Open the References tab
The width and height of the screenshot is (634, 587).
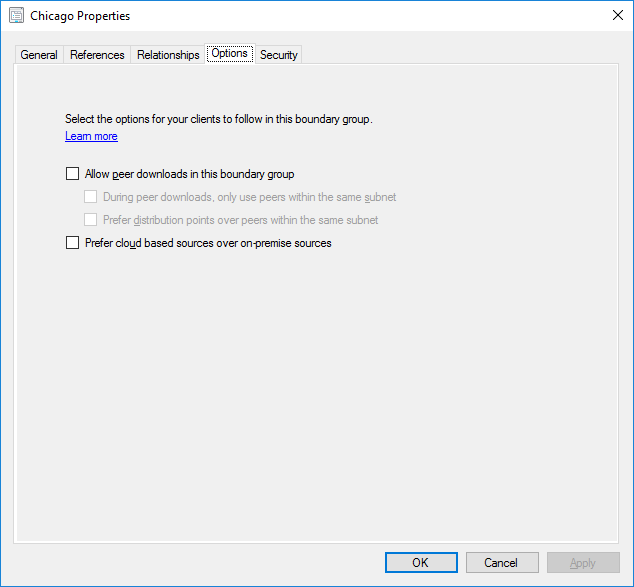coord(97,55)
